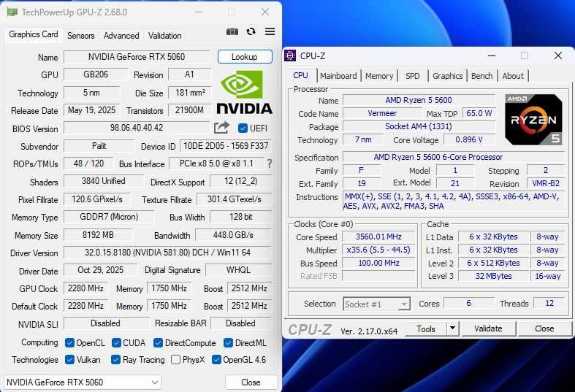Click the GPU-Z refresh icon
The image size is (575, 392).
(x=251, y=31)
